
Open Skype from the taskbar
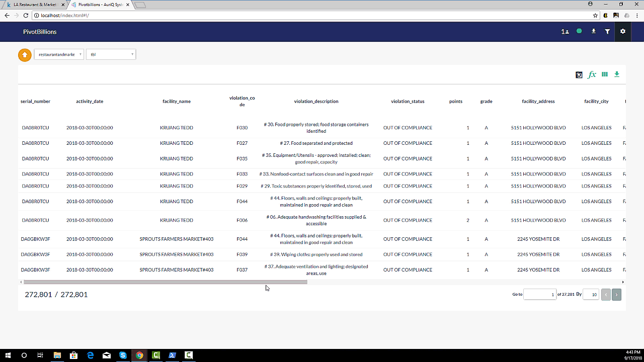[123, 355]
